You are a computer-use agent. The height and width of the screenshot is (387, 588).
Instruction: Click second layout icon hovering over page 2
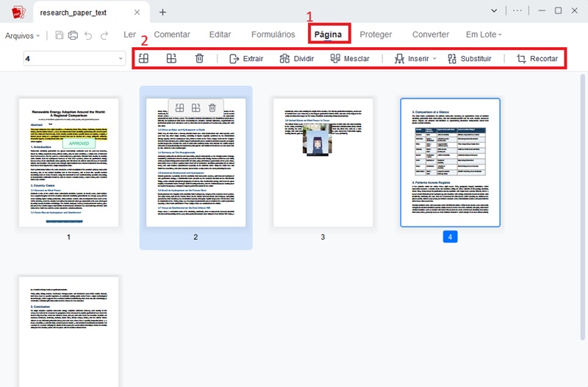pyautogui.click(x=196, y=107)
